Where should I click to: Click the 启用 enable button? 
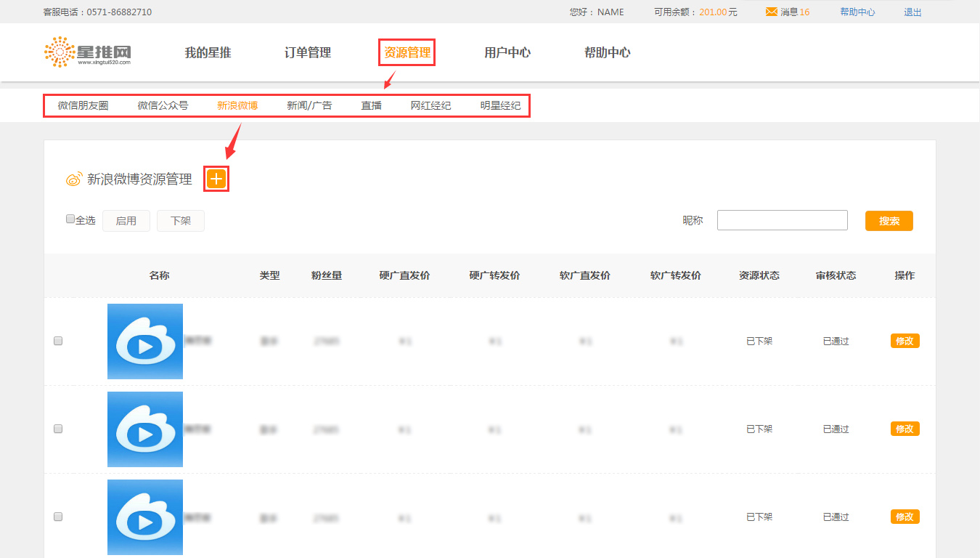(x=126, y=221)
